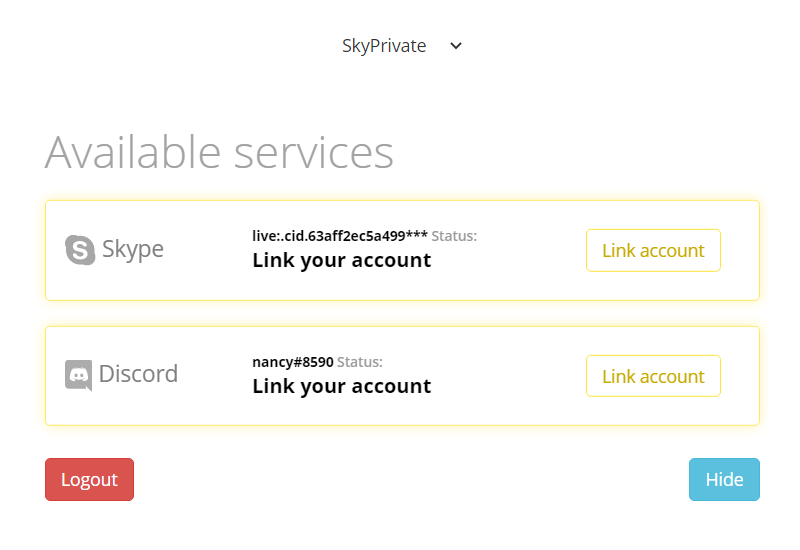Select the Discord service name text

[x=138, y=374]
